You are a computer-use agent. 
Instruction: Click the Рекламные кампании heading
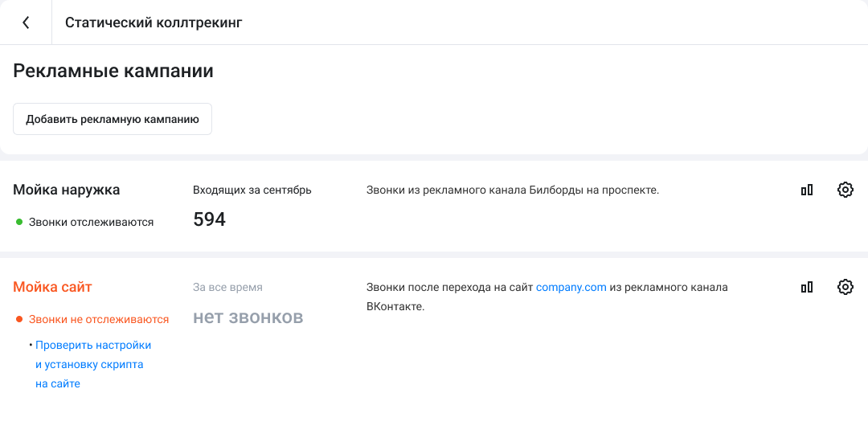tap(113, 71)
